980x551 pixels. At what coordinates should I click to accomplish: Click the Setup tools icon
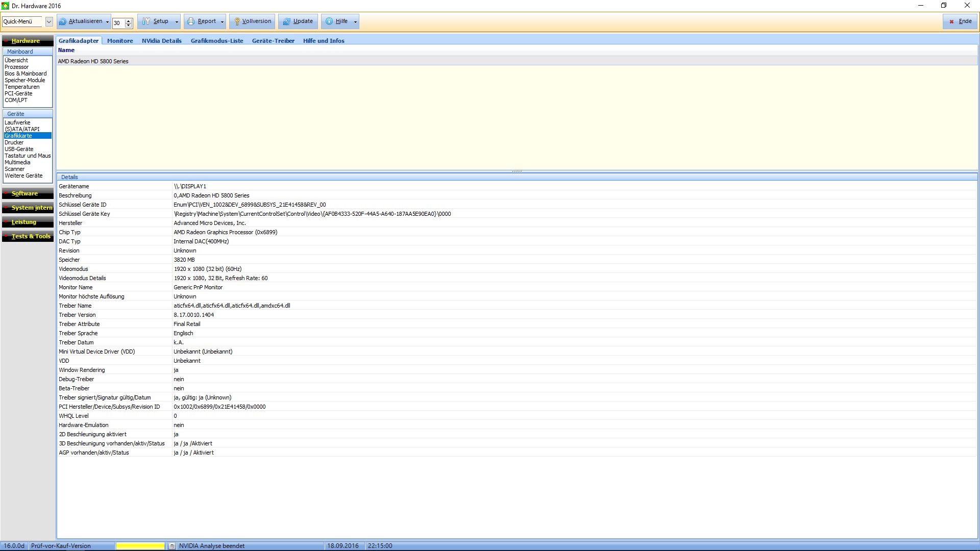coord(146,21)
